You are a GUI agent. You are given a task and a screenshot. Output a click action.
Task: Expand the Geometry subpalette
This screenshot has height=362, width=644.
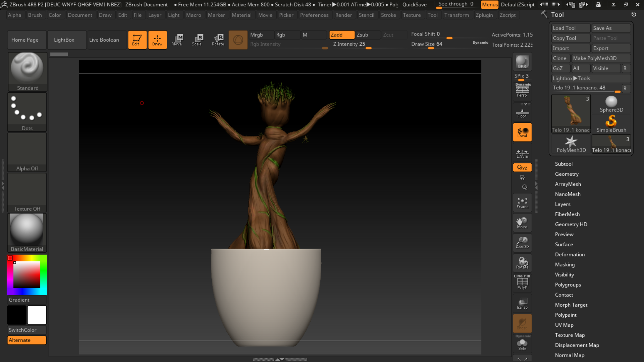567,174
